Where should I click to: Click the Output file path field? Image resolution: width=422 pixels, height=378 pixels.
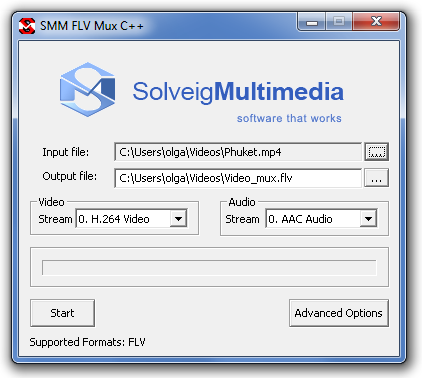click(x=238, y=178)
